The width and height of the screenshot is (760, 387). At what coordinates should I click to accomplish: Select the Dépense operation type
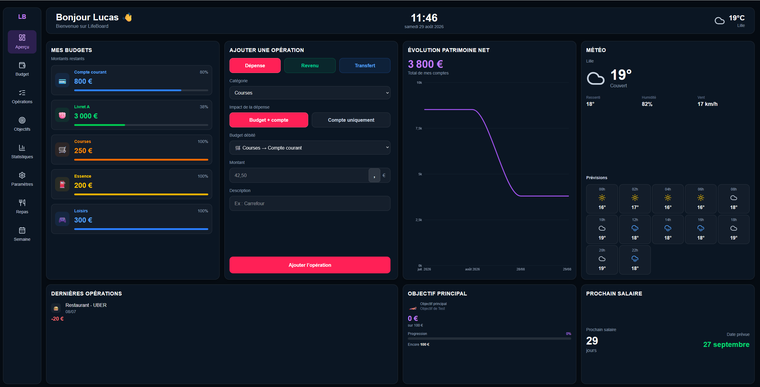(255, 65)
